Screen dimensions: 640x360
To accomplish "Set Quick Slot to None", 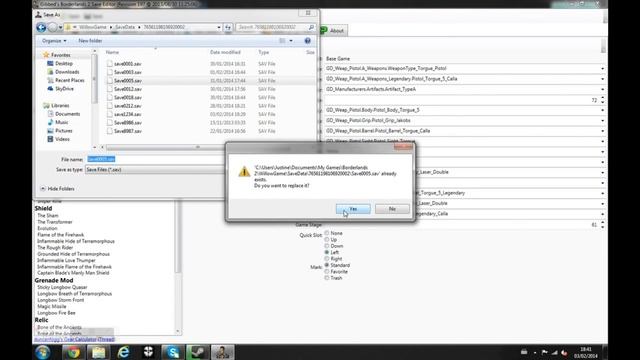I will click(x=333, y=233).
